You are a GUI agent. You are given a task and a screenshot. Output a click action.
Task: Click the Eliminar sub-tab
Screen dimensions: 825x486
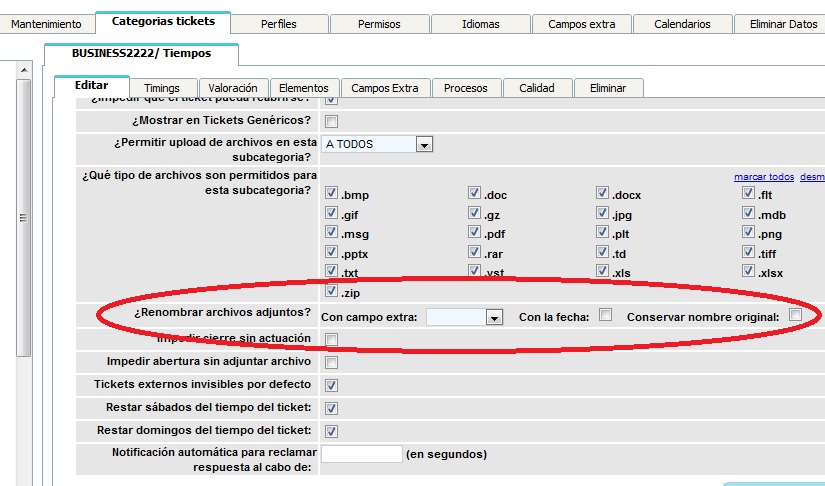tap(608, 88)
